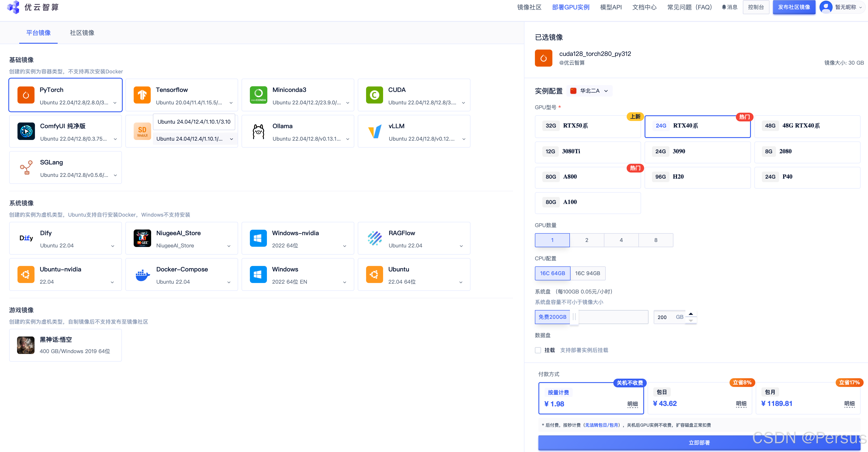The height and width of the screenshot is (452, 868).
Task: Open the Tensorflow version dropdown
Action: tap(231, 103)
